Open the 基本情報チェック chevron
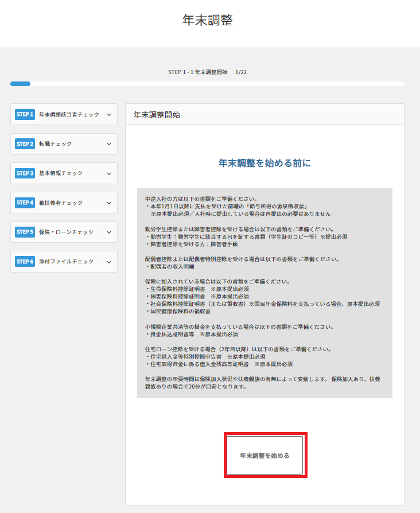Image resolution: width=420 pixels, height=513 pixels. click(109, 173)
